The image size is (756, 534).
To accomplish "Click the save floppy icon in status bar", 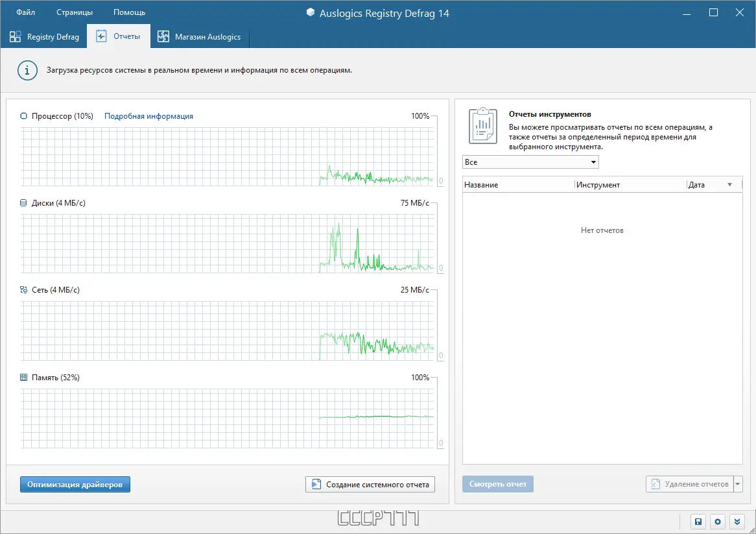I will (698, 522).
